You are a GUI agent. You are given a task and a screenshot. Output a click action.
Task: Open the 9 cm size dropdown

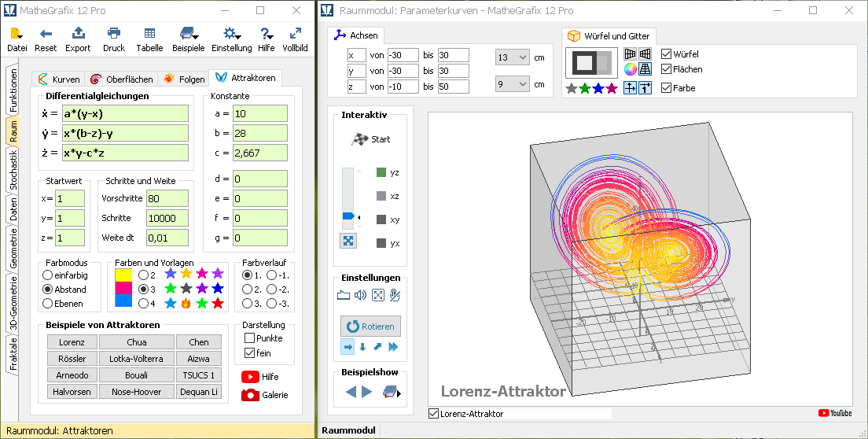[512, 84]
